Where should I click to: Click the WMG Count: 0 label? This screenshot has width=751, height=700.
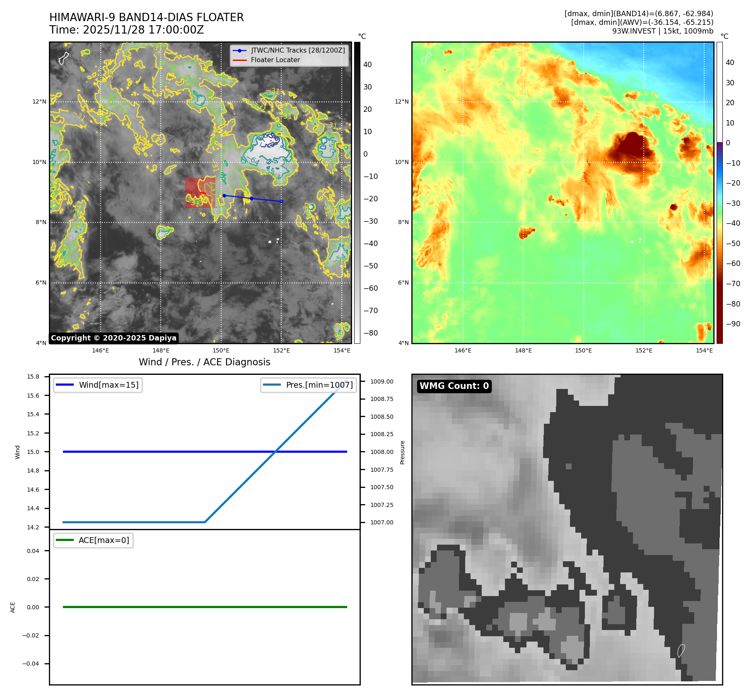click(454, 386)
